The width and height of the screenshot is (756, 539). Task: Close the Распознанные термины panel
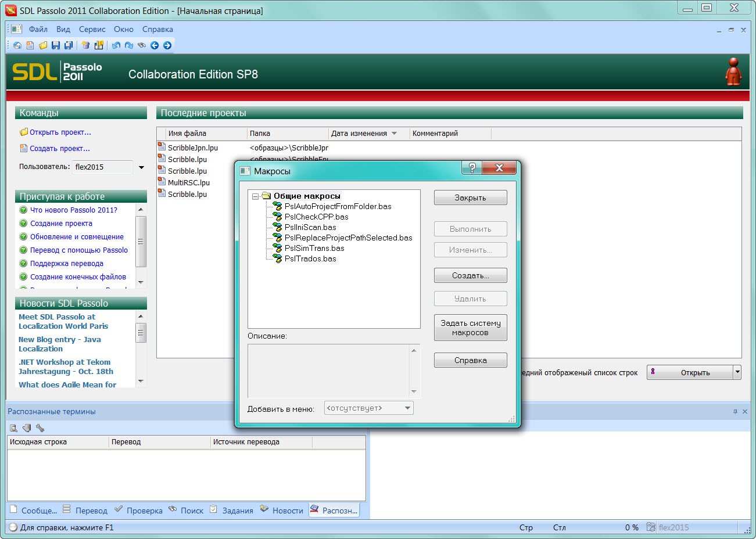[x=745, y=411]
